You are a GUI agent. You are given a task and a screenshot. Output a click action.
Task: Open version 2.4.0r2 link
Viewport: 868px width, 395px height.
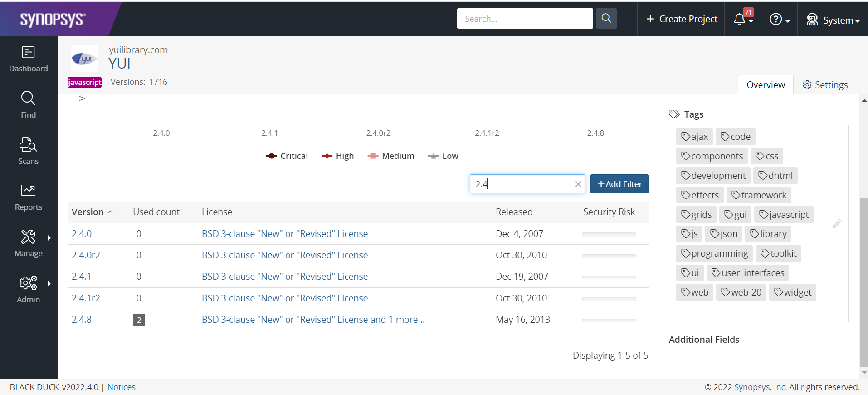coord(86,255)
